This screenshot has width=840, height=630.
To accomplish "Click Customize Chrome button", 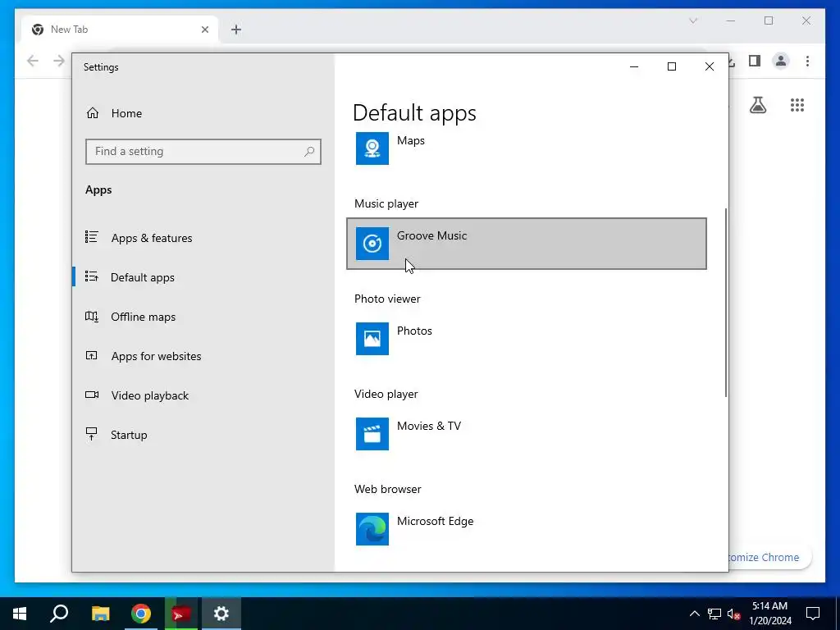I will (769, 557).
